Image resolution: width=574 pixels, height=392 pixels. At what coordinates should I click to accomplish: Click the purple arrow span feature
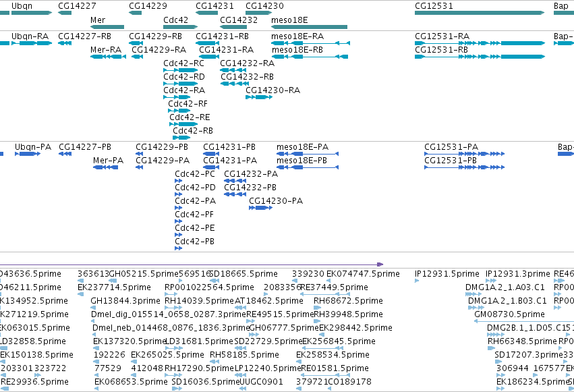[x=192, y=264]
